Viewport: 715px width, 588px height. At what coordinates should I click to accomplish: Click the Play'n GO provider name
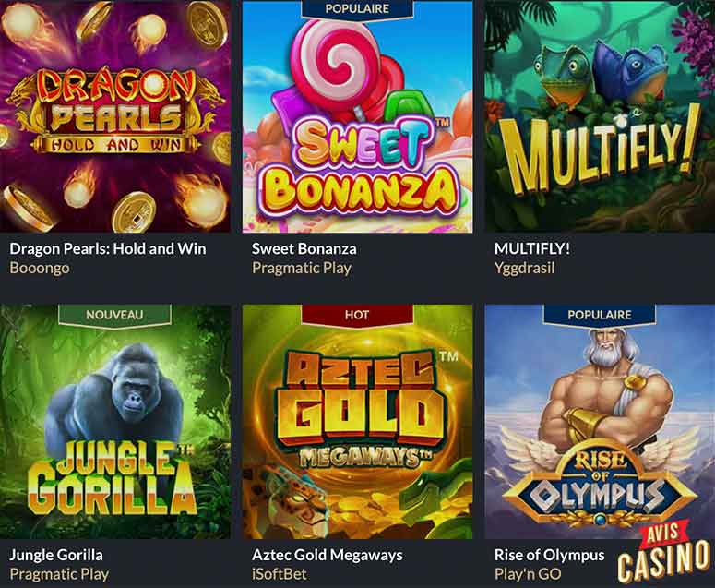click(528, 574)
